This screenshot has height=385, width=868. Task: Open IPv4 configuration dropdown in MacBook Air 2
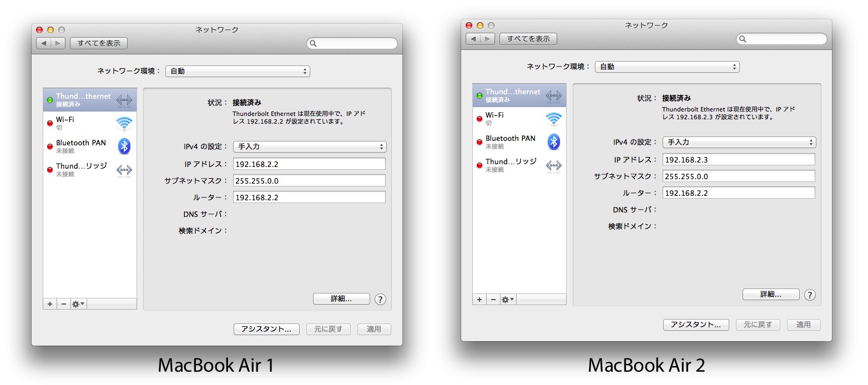(x=739, y=142)
